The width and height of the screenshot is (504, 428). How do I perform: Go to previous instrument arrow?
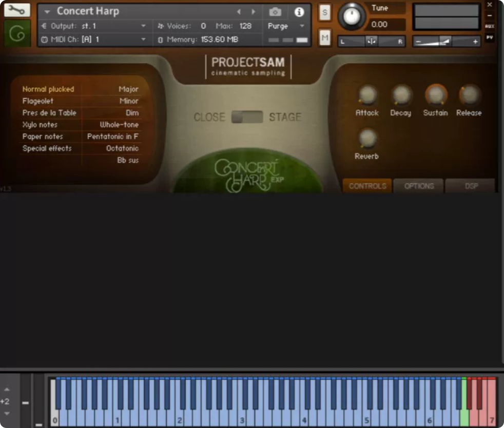click(239, 12)
